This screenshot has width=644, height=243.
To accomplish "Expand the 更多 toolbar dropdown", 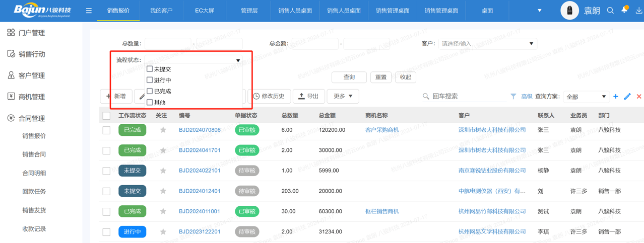I will click(343, 96).
